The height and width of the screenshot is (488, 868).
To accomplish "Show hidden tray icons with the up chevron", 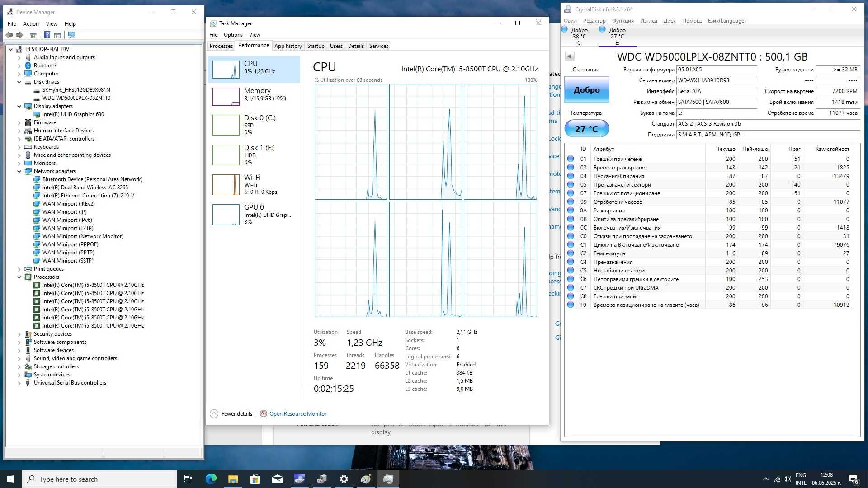I will 765,479.
